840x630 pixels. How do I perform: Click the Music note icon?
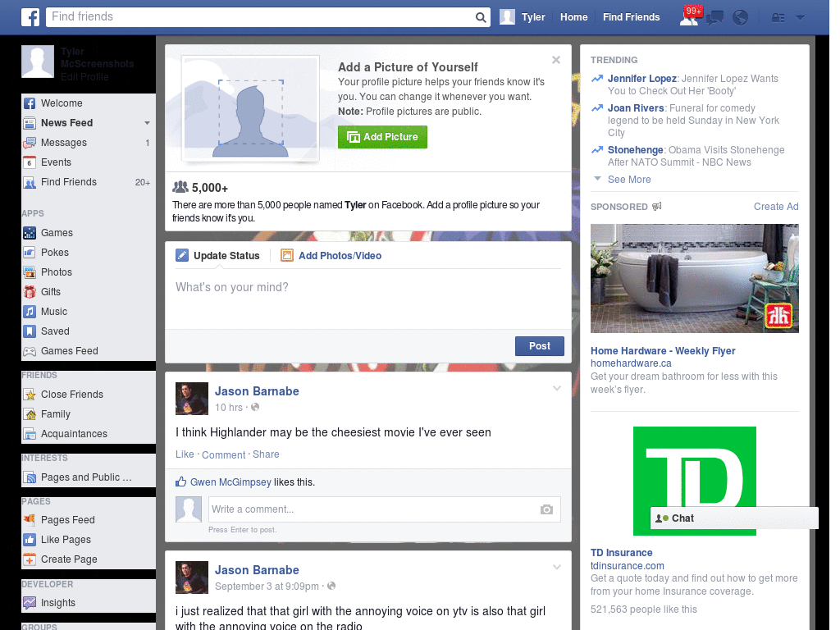pyautogui.click(x=30, y=312)
